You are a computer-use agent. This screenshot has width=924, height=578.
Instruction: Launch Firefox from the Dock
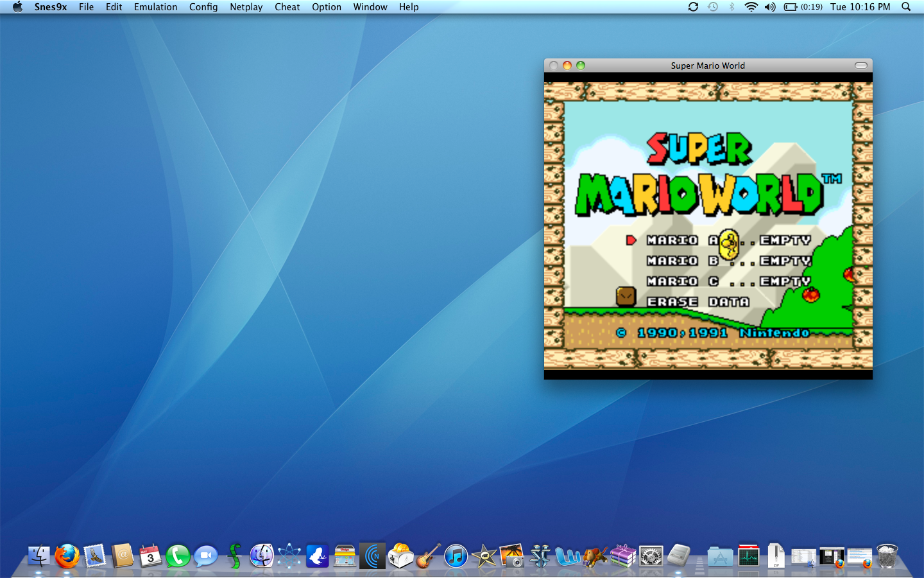(x=67, y=556)
